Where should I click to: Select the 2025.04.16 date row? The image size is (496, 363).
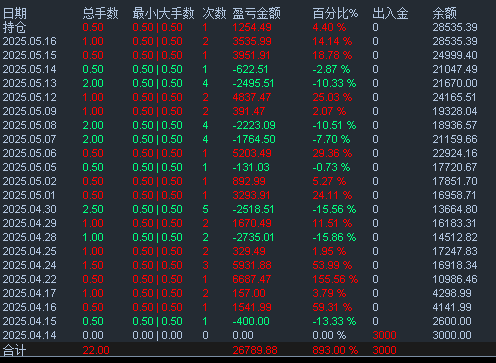pos(30,307)
